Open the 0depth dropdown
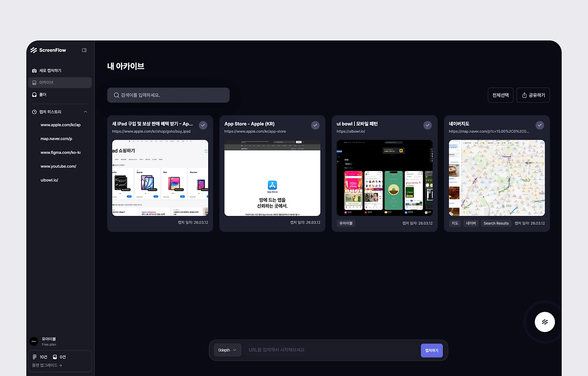 point(228,350)
